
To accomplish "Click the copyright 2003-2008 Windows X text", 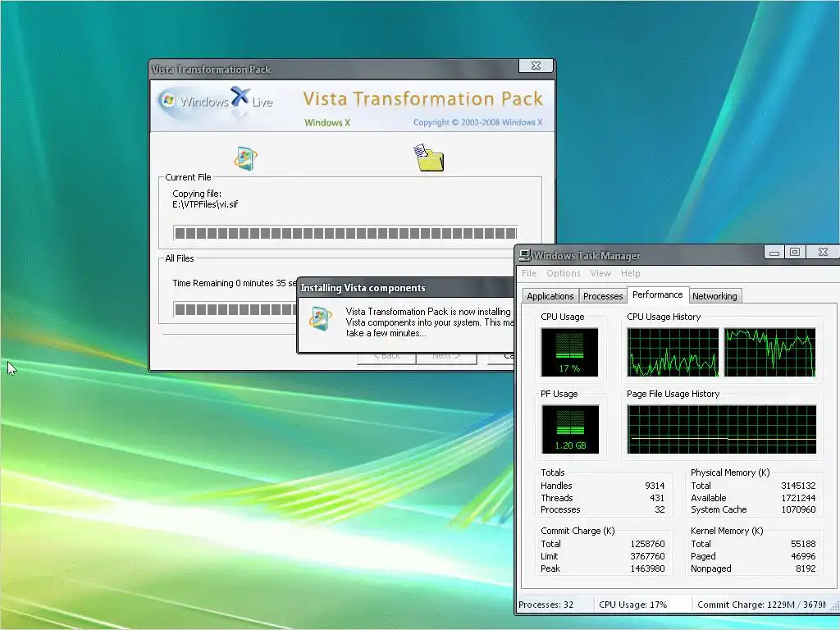I will [x=478, y=123].
